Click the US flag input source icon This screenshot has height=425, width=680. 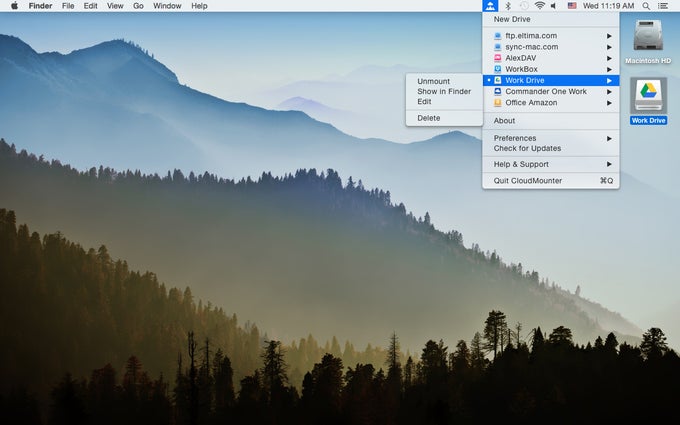coord(572,6)
